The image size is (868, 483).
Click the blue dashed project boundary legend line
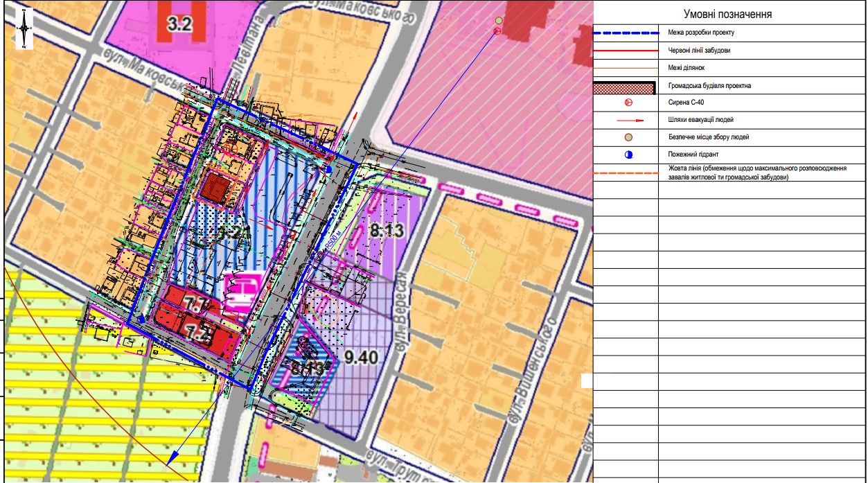pos(626,33)
